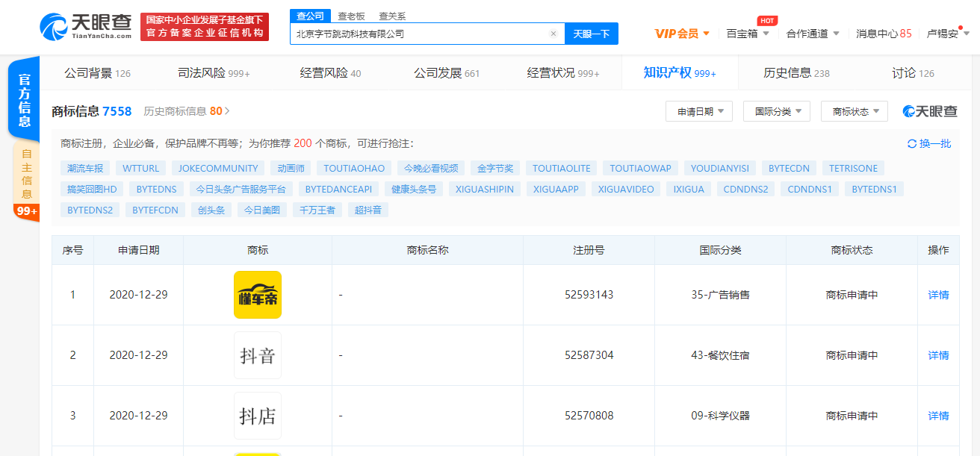Open the 抖音 trademark image
Screen dimensions: 980x456
(x=258, y=355)
